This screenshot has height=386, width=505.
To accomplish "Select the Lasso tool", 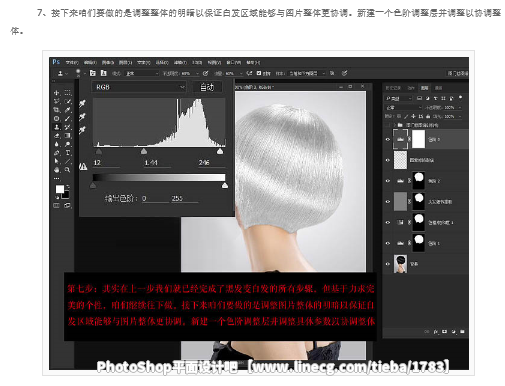I will point(57,101).
